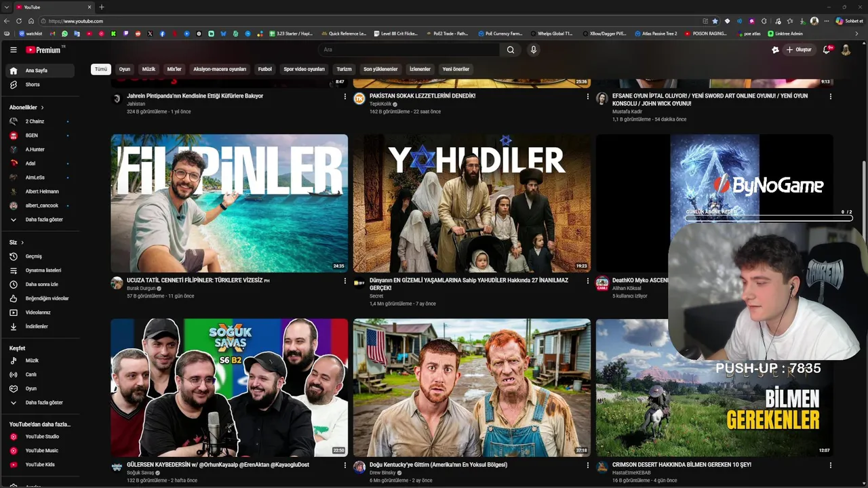
Task: Open the watchlist bookmark
Action: [x=31, y=33]
